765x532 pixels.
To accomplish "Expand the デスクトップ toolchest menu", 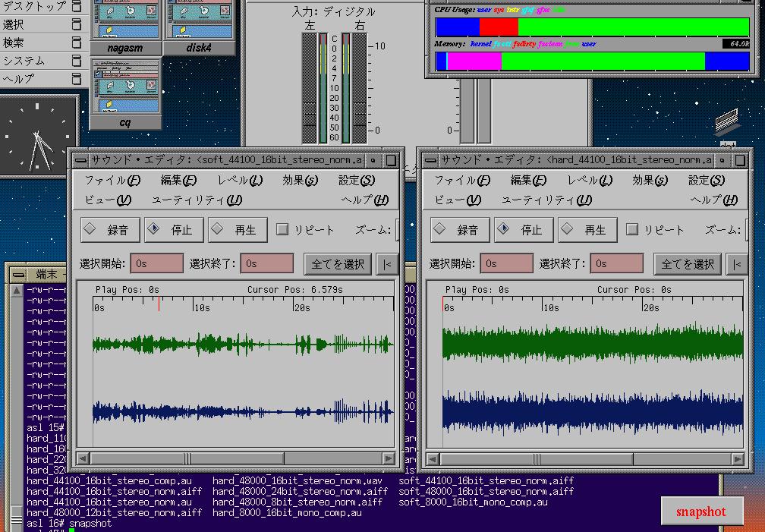I will tap(34, 6).
